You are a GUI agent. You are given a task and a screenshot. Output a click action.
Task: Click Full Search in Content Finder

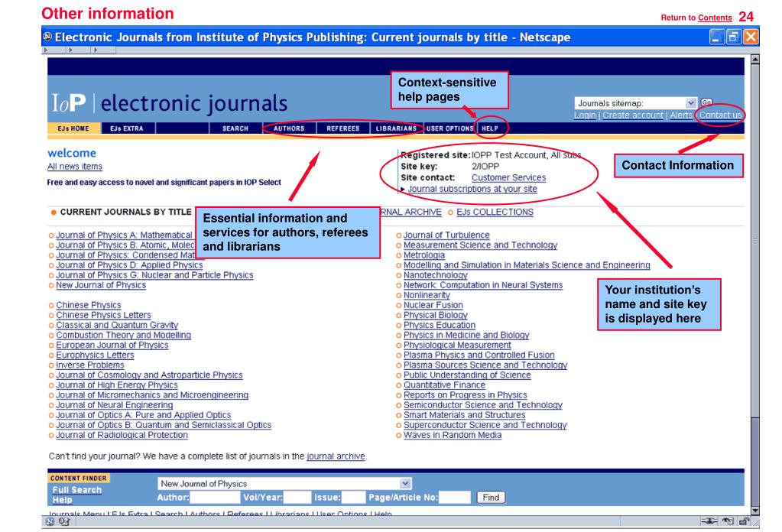coord(76,490)
